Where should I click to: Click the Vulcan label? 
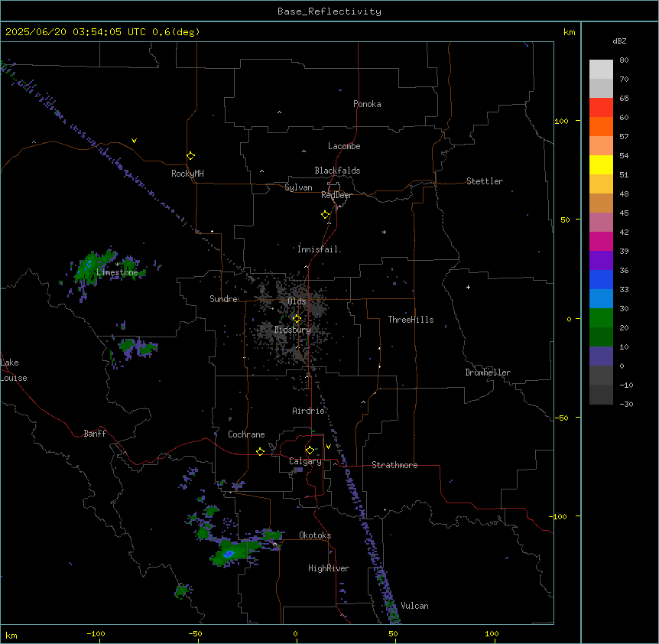(x=415, y=606)
